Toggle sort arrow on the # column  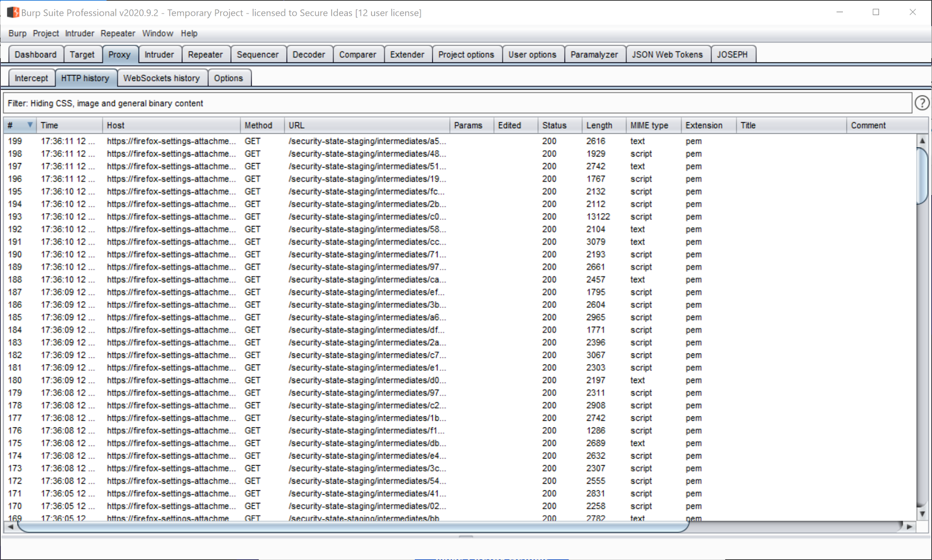30,125
